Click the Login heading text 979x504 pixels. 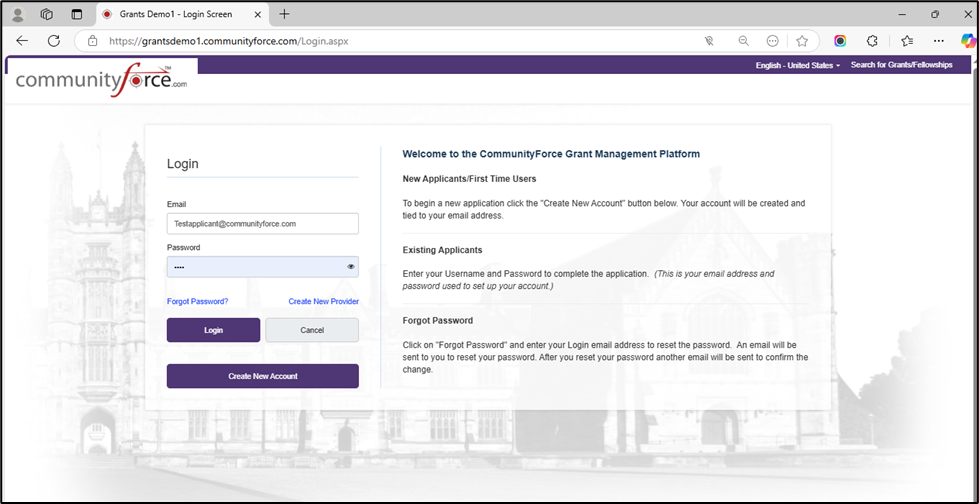[182, 164]
